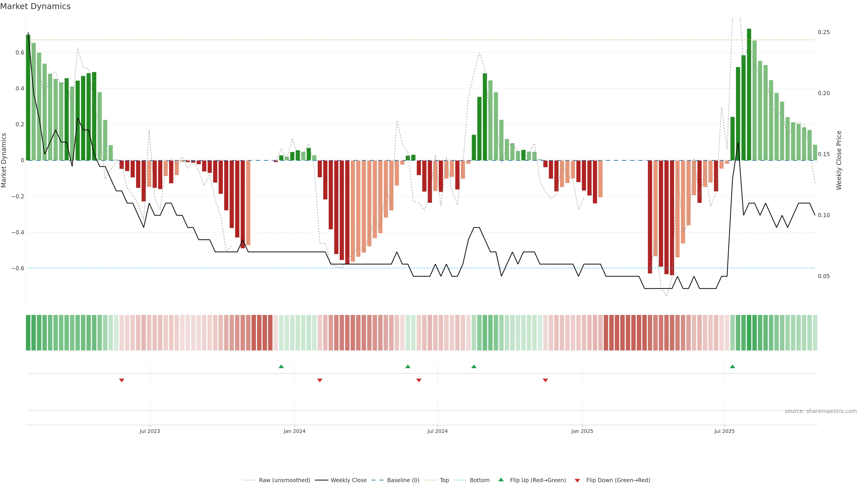Image resolution: width=868 pixels, height=488 pixels.
Task: Click the red flip-down marker before Jan 2025
Action: click(x=545, y=380)
